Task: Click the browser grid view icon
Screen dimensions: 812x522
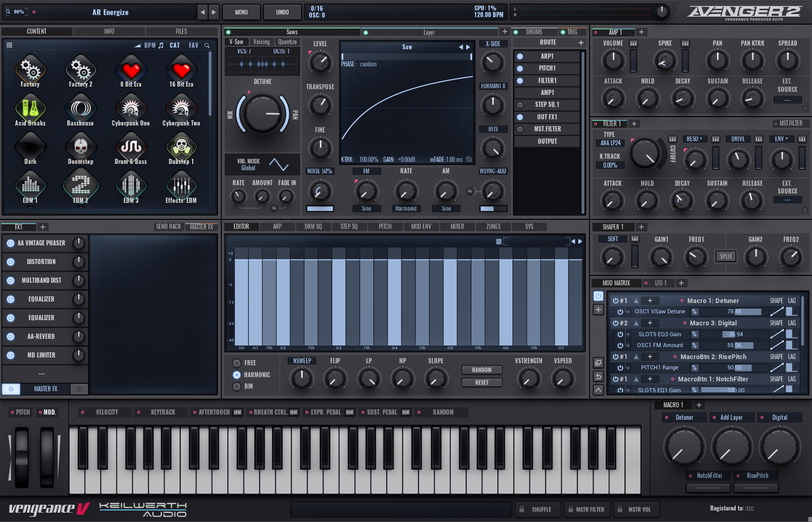Action: click(x=9, y=45)
